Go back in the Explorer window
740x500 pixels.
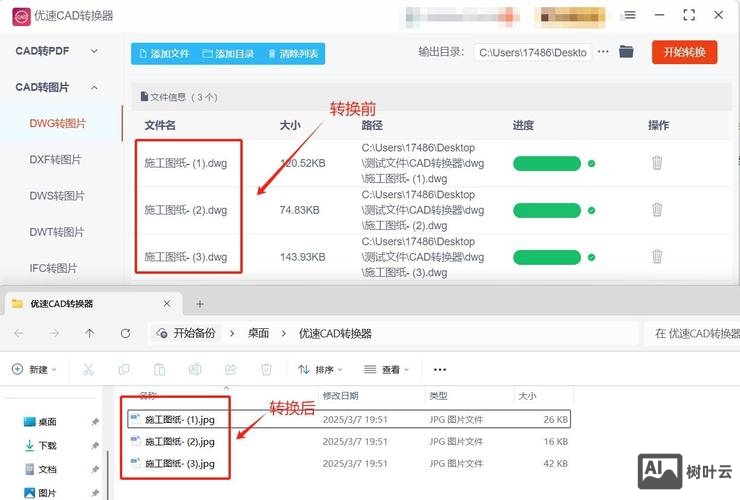(18, 333)
